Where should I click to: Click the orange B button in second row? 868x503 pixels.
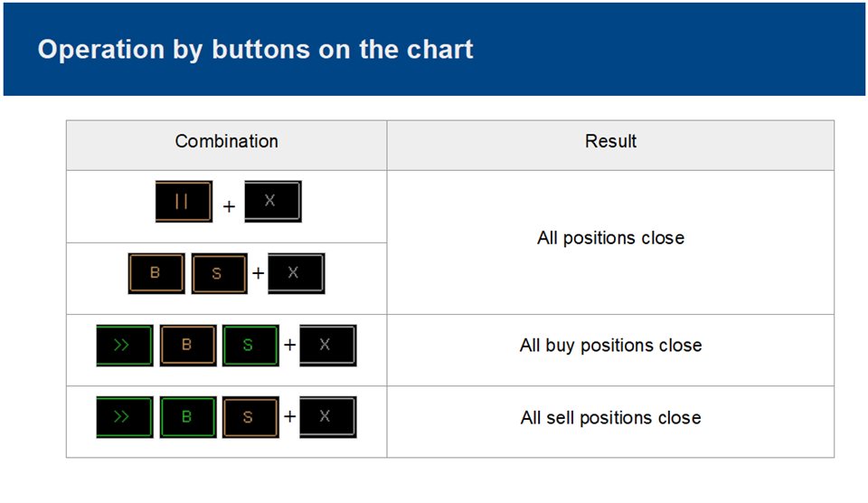click(x=156, y=273)
